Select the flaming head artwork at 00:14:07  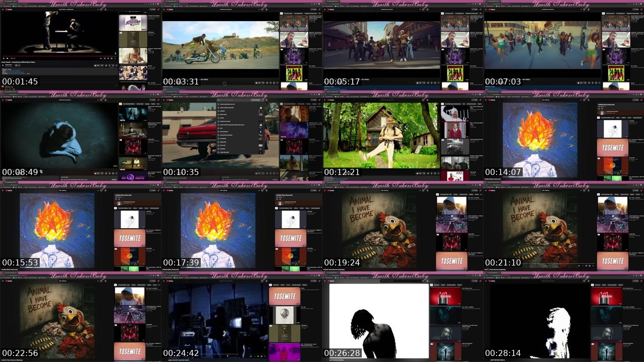(x=540, y=140)
